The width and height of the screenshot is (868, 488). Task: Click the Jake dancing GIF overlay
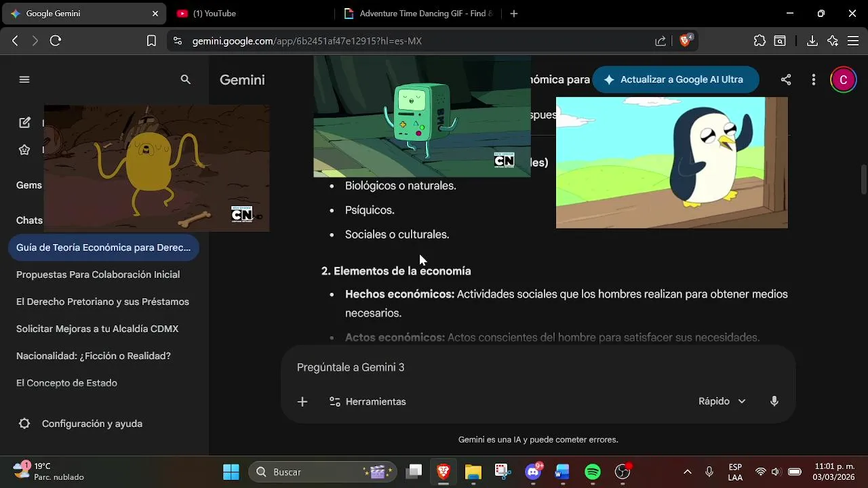pos(157,168)
